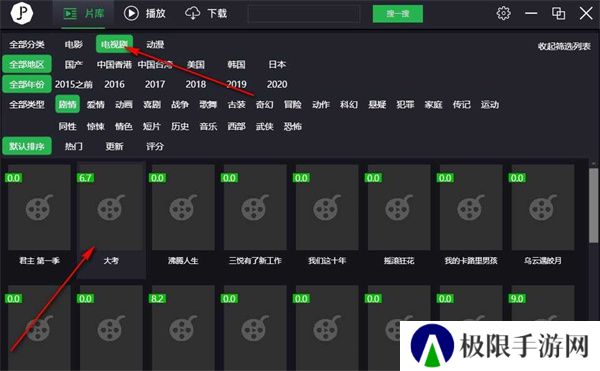Open the 乌云遇皎月 poster
This screenshot has height=371, width=600.
click(543, 207)
